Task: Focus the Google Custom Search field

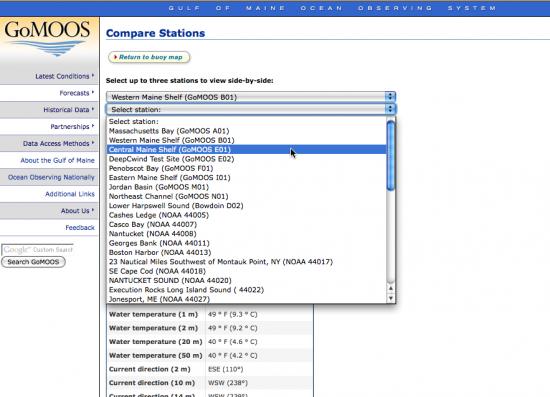Action: pyautogui.click(x=38, y=249)
